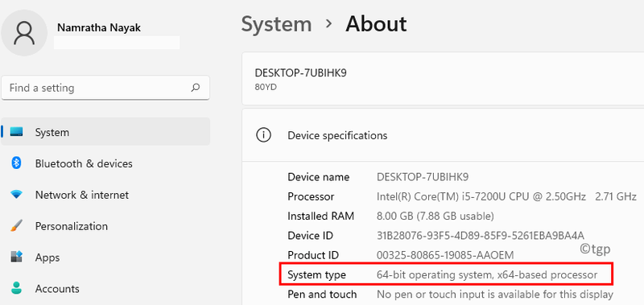
Task: Click the Intel Core i5-7200U processor value
Action: [506, 196]
